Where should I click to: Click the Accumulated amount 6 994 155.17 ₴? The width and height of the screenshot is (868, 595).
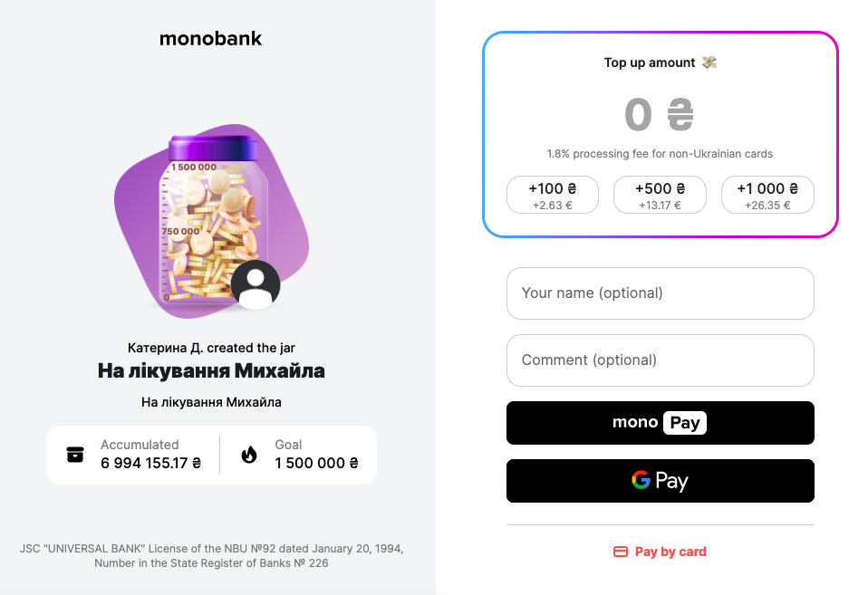tap(150, 464)
